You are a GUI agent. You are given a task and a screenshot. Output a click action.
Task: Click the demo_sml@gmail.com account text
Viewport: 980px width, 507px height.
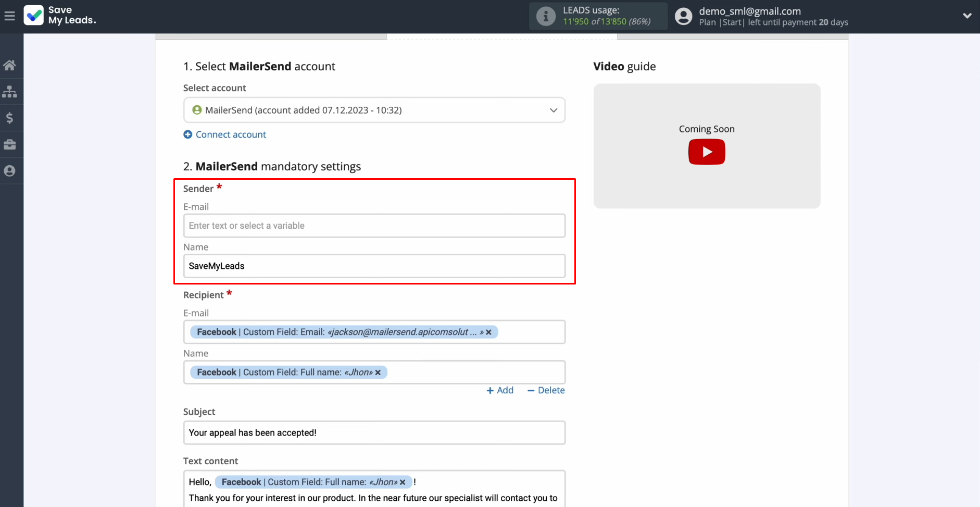point(750,11)
